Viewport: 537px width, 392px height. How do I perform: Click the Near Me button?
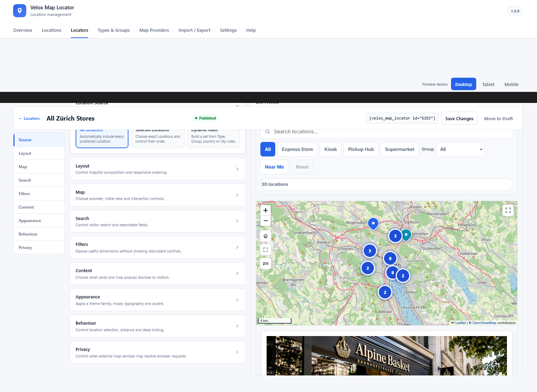(274, 167)
